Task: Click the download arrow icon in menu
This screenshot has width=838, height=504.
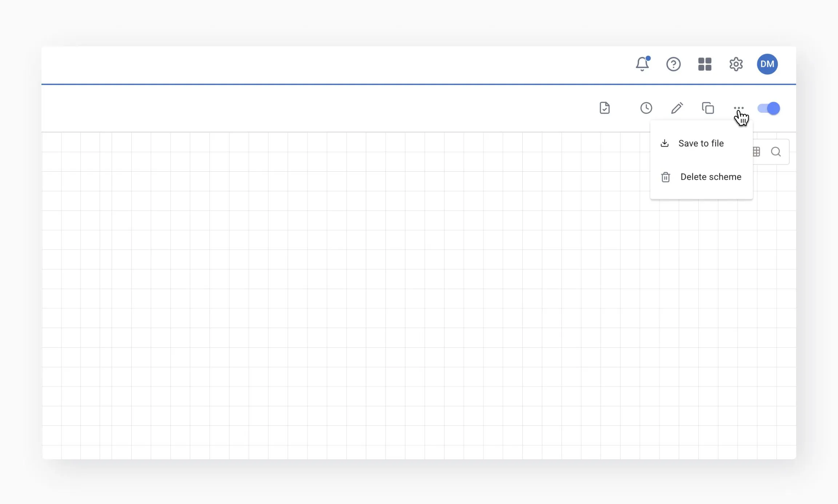Action: [x=665, y=143]
